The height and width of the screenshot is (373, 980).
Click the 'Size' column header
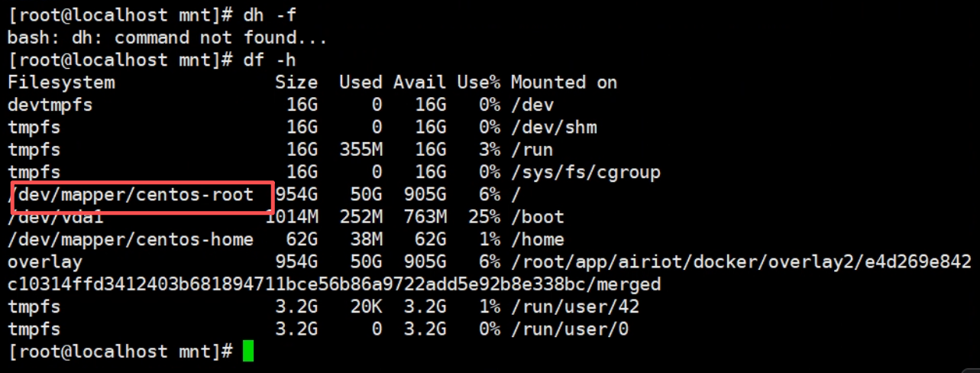296,82
